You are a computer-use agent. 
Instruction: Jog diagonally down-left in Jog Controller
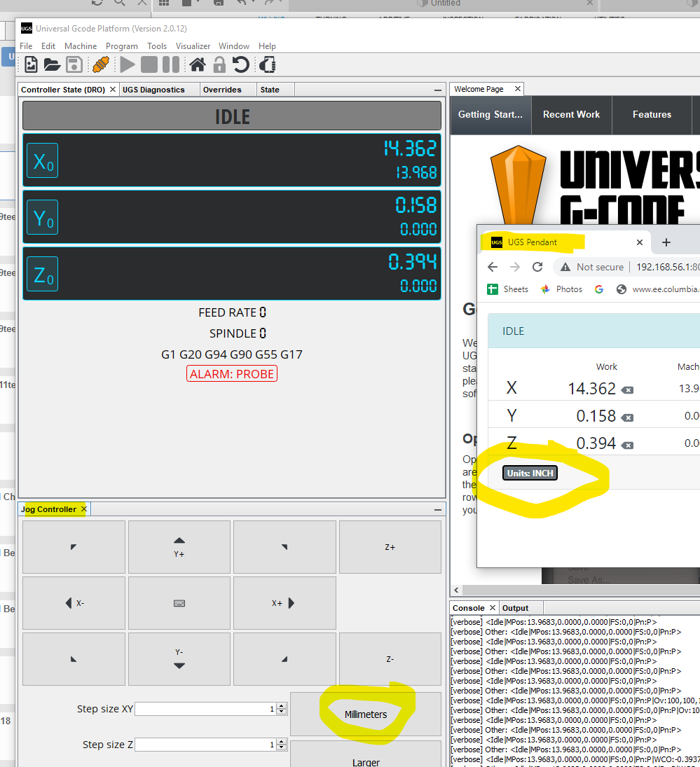pos(74,659)
